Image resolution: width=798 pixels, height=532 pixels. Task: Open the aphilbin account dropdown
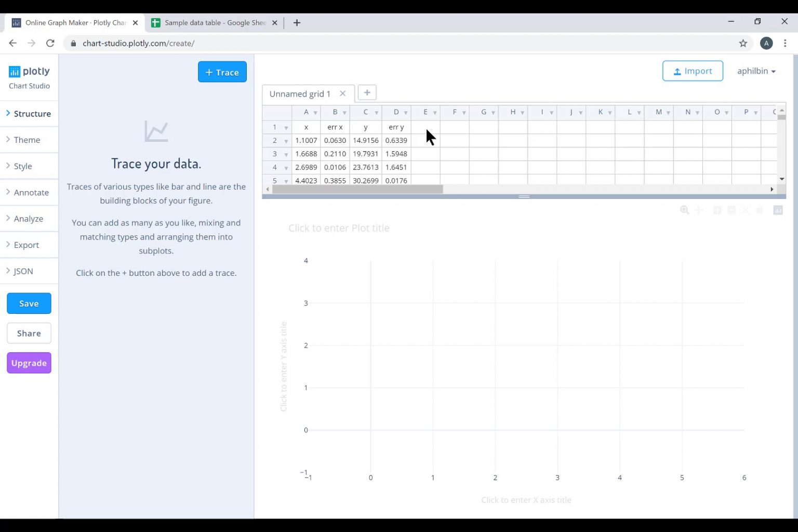756,71
